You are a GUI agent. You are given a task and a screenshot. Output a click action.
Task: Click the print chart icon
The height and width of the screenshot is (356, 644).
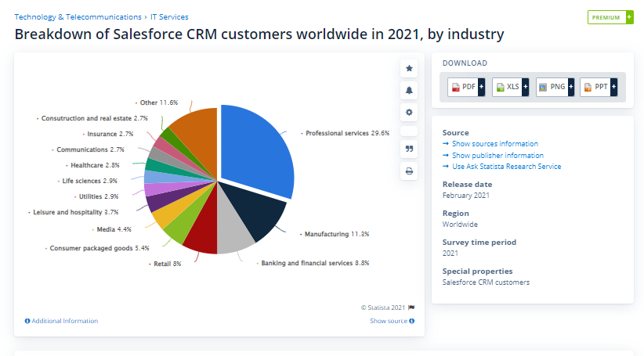tap(409, 171)
